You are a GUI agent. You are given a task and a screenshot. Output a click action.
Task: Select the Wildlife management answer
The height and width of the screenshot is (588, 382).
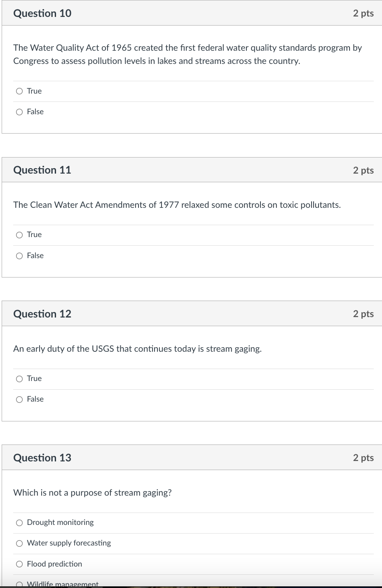tap(19, 584)
